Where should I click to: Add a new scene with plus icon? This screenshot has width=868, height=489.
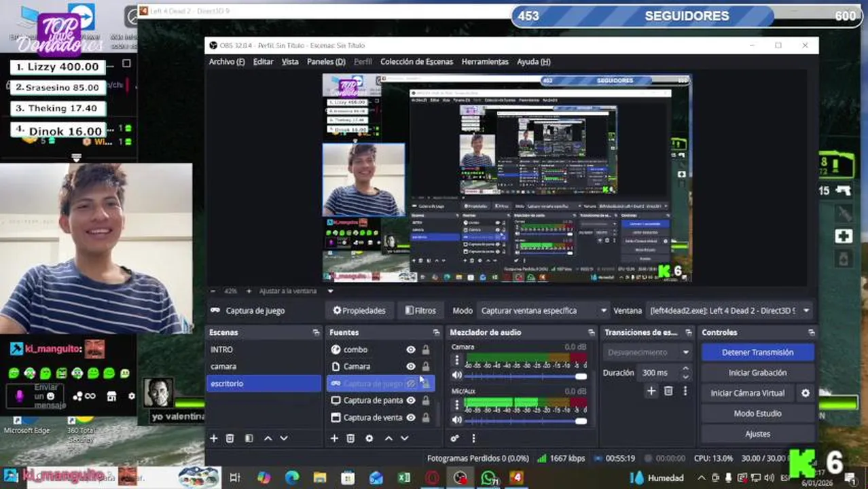pyautogui.click(x=214, y=439)
